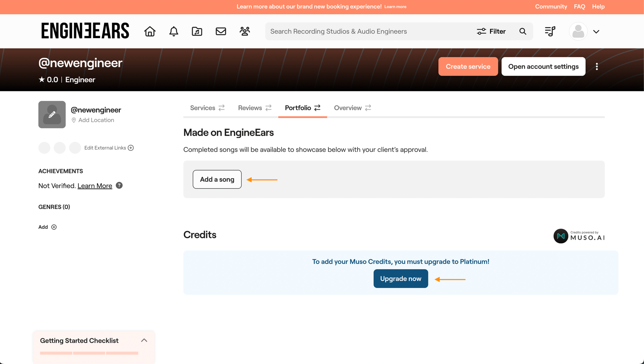Click the home icon in the navigation bar
Image resolution: width=644 pixels, height=364 pixels.
149,31
